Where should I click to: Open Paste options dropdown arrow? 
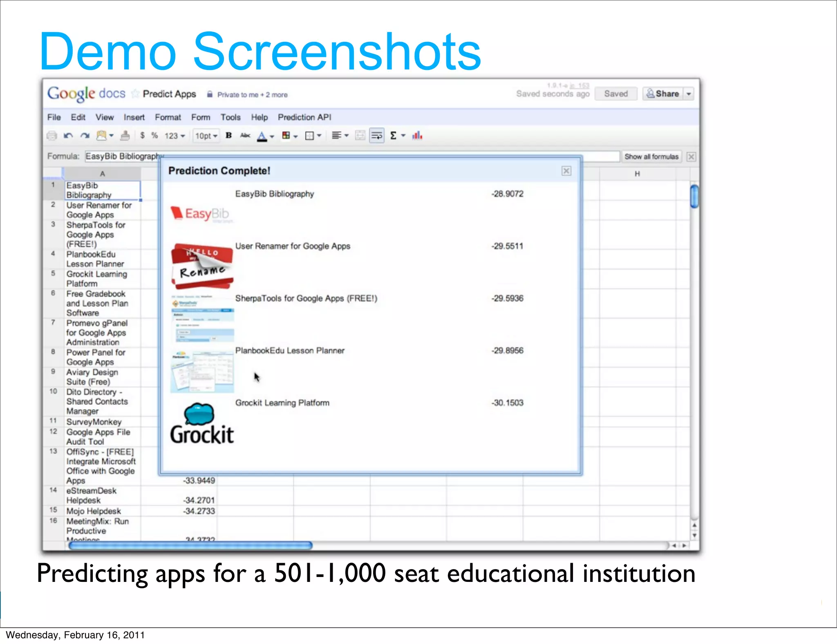pyautogui.click(x=111, y=136)
